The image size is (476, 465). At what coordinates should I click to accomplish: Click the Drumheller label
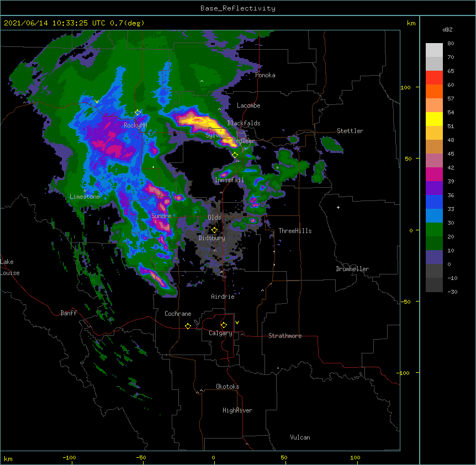pos(352,269)
